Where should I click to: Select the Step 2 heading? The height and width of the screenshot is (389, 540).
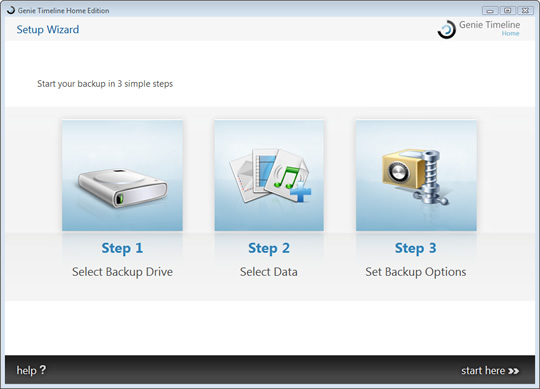[x=269, y=248]
